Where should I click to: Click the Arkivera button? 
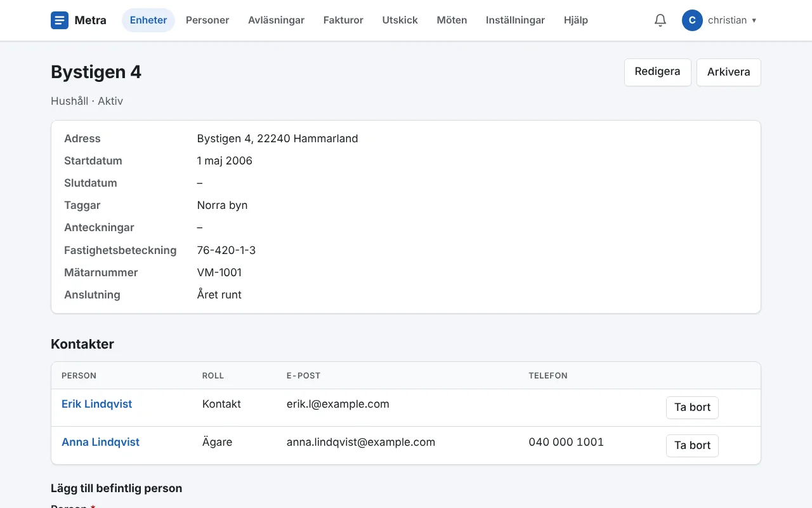(729, 72)
